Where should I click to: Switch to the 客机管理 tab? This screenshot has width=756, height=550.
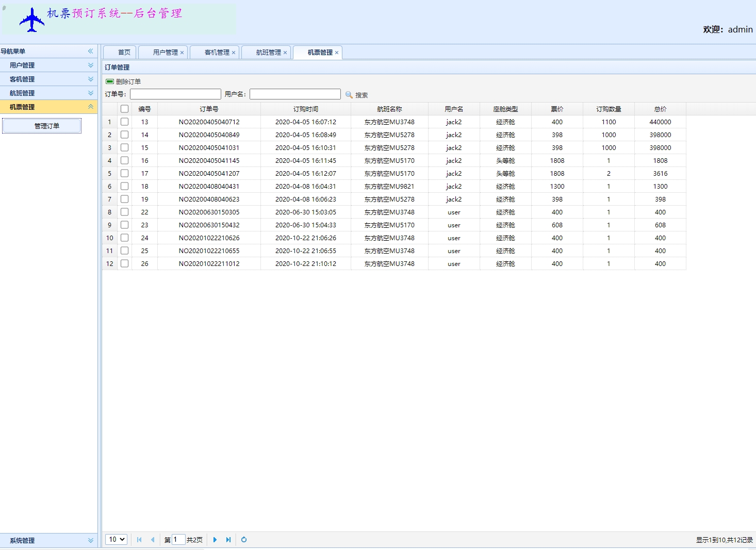[x=217, y=53]
